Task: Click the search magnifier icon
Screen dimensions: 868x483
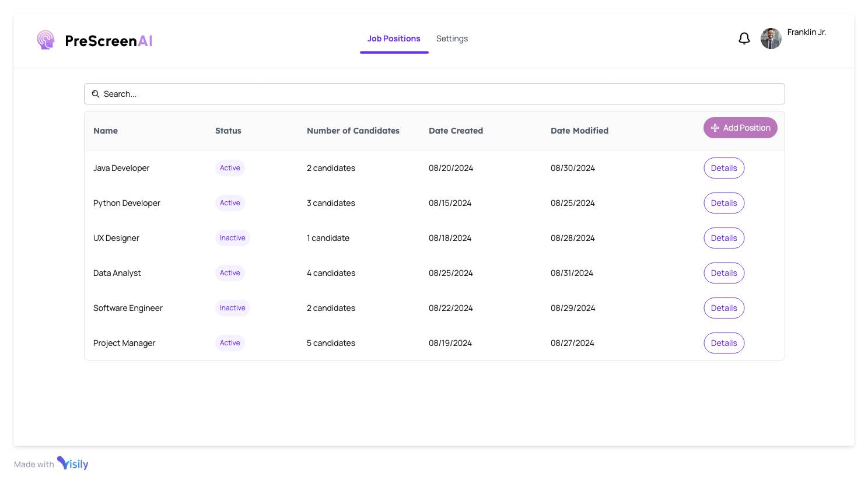Action: pos(96,94)
